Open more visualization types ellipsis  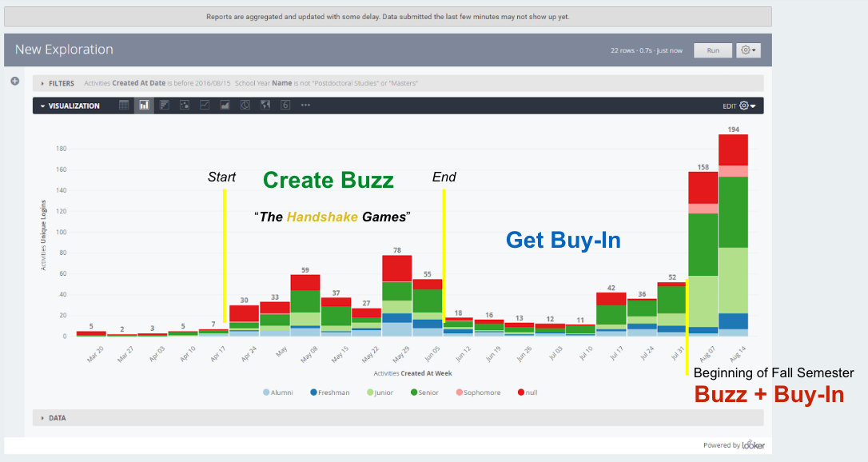(305, 106)
